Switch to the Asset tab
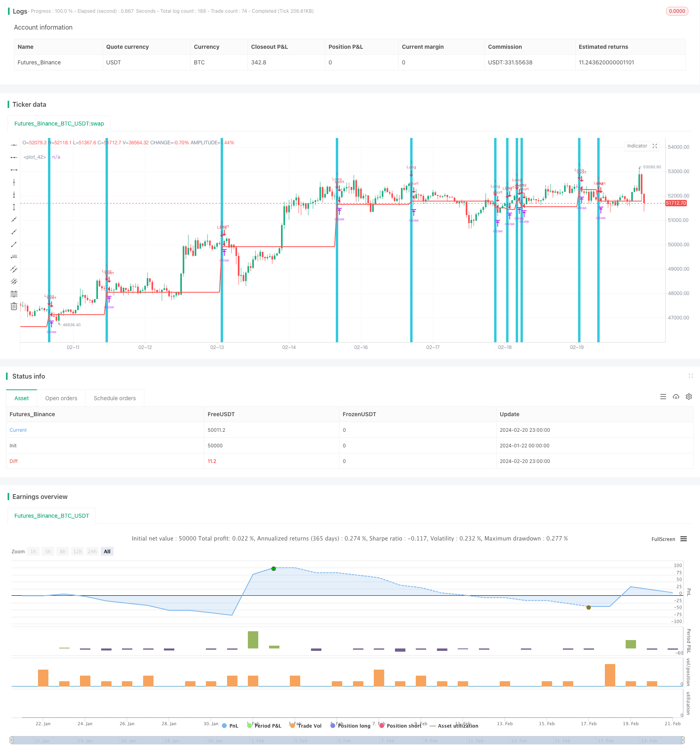This screenshot has height=756, width=700. click(22, 398)
